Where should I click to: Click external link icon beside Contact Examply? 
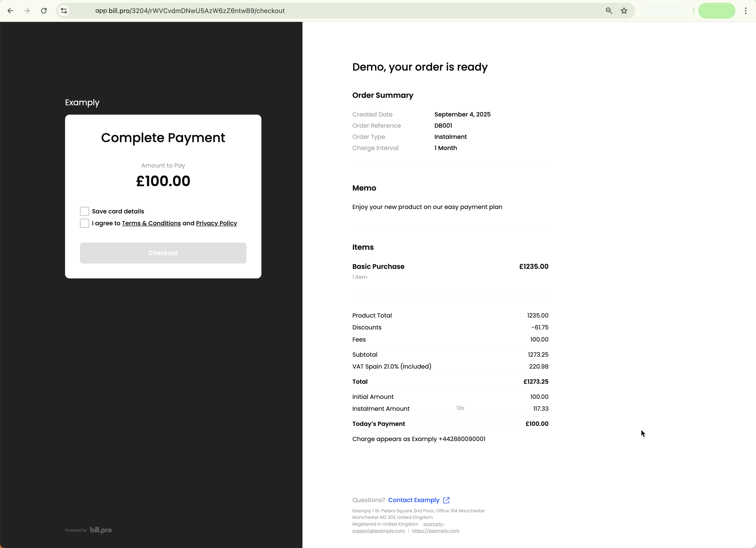pos(446,500)
